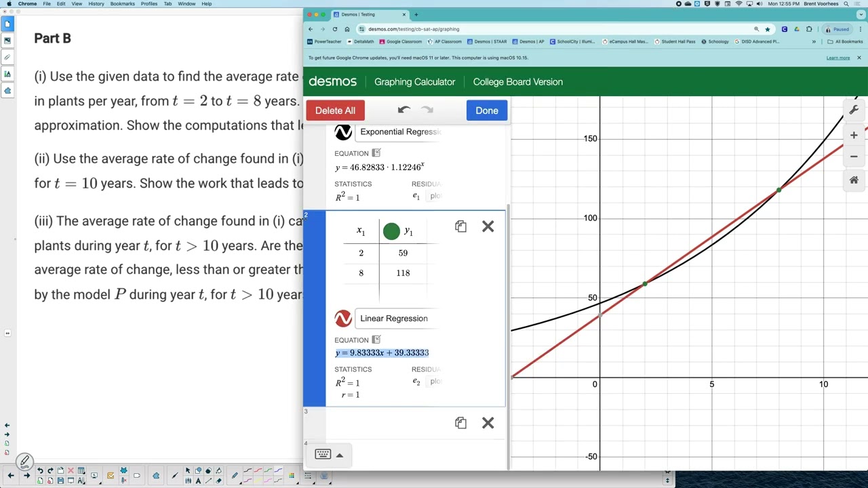This screenshot has height=488, width=868.
Task: Export the exponential regression equation
Action: point(376,153)
